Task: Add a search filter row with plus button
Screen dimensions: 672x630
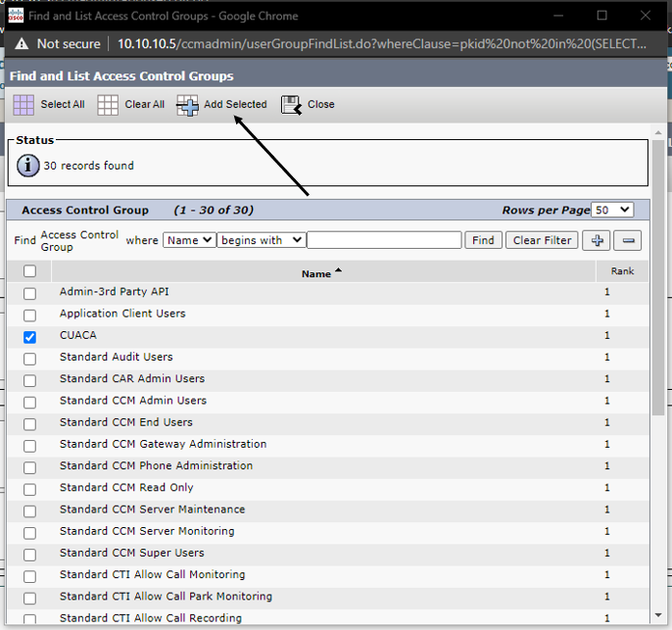Action: point(597,240)
